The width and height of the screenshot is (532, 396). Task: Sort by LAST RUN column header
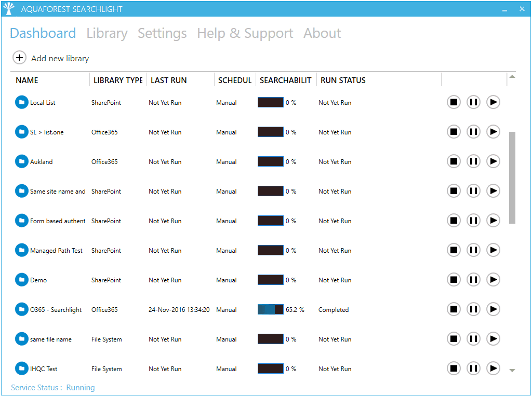pos(168,80)
